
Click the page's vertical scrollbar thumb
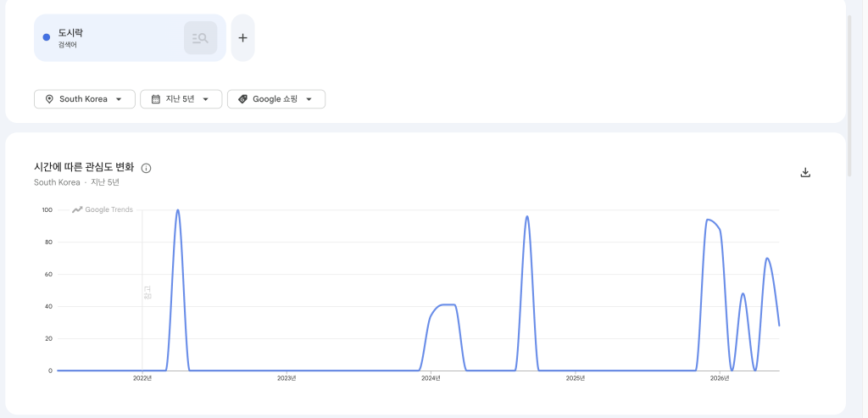[x=849, y=96]
